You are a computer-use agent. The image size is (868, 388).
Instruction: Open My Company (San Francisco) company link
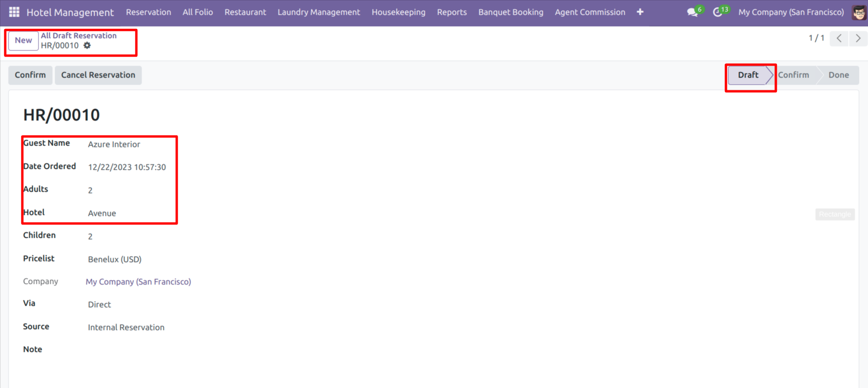(138, 282)
